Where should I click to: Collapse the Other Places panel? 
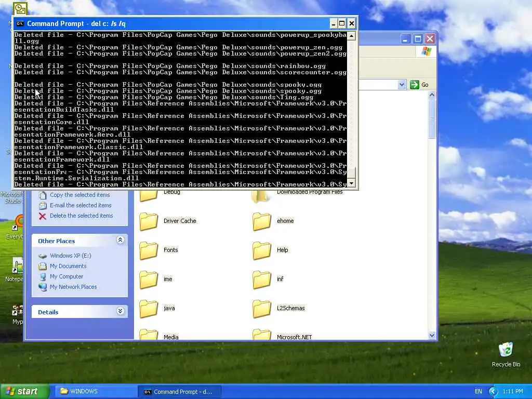(x=120, y=240)
